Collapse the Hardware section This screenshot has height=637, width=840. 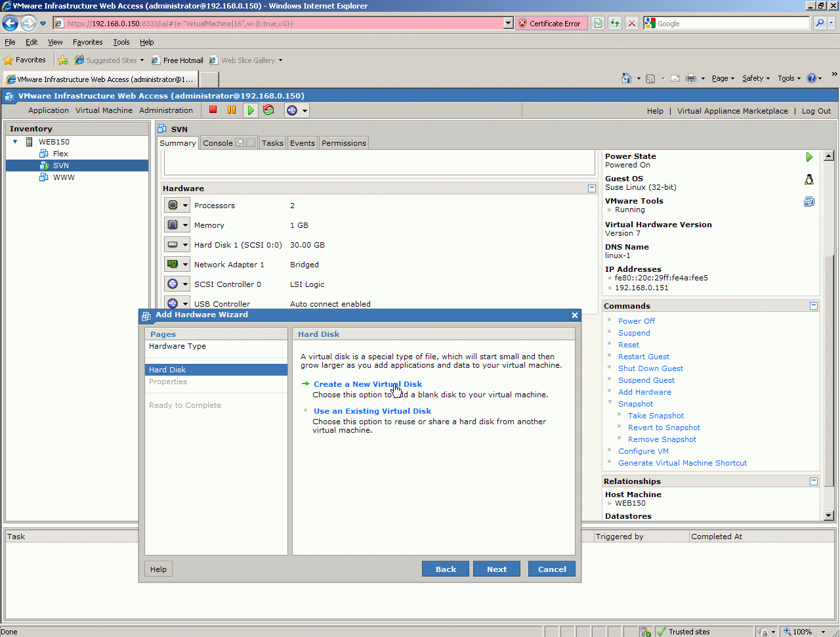pyautogui.click(x=592, y=188)
